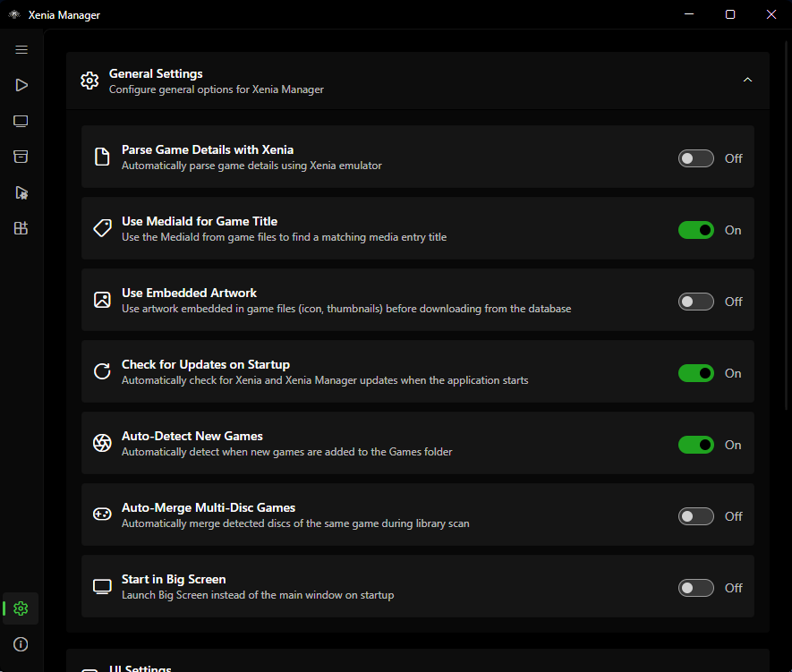Turn on Start in Big Screen
This screenshot has height=672, width=792.
point(695,588)
